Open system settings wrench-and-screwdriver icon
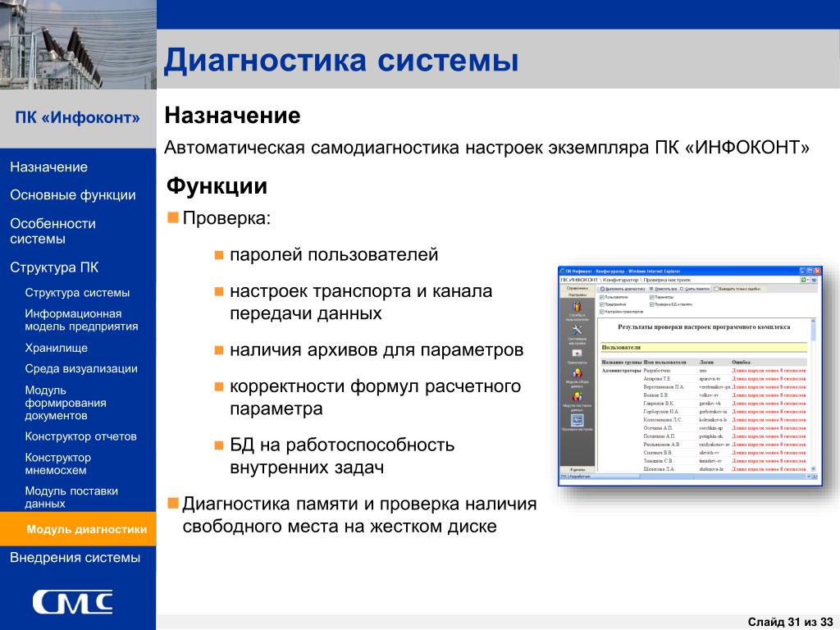This screenshot has width=840, height=630. [x=577, y=330]
